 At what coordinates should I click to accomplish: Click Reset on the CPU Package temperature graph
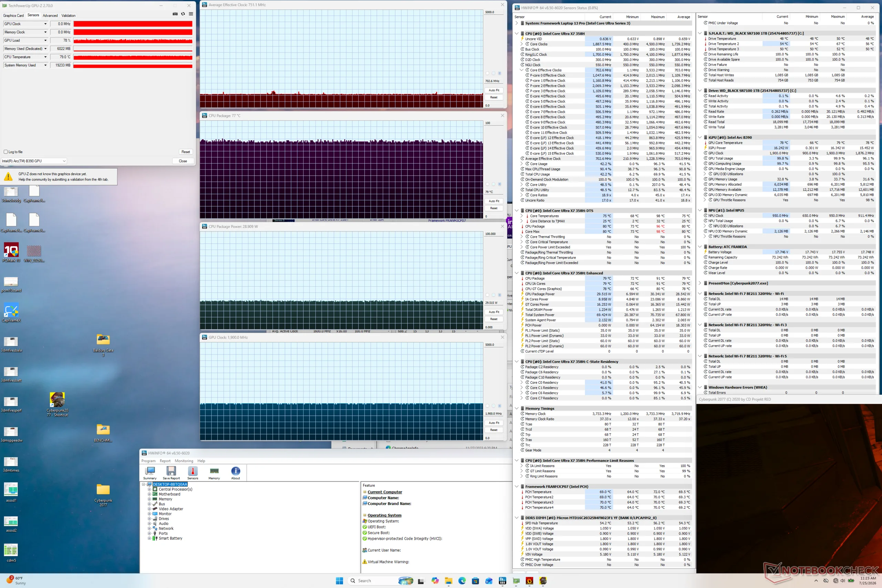[x=494, y=208]
